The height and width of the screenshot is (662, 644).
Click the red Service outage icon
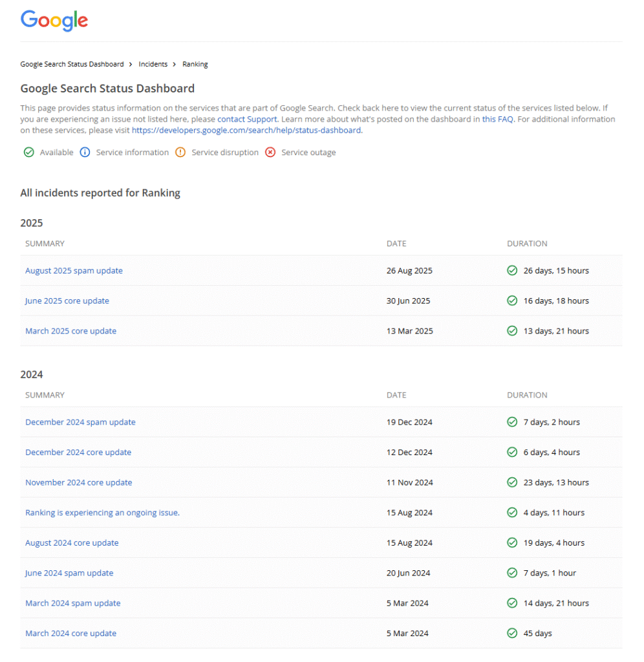click(270, 152)
